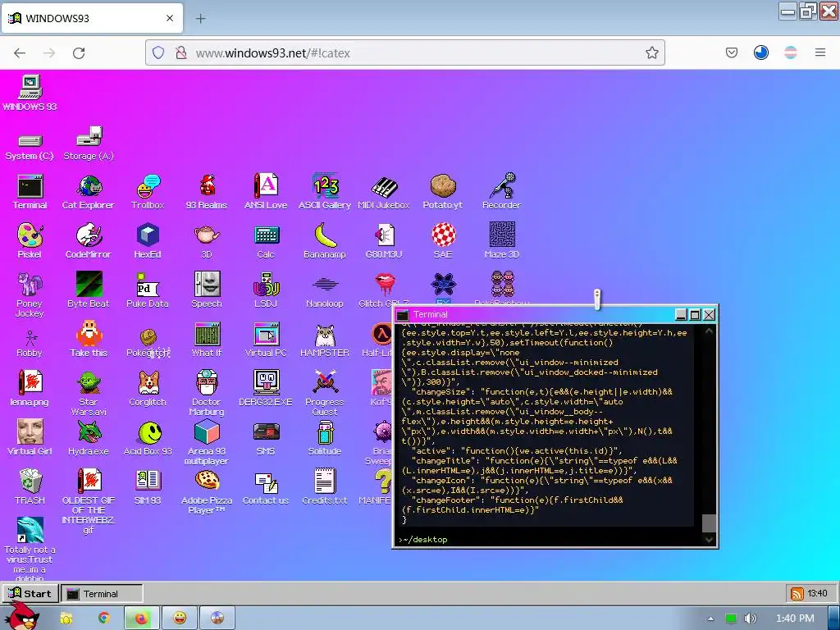The image size is (840, 630).
Task: Open Totally not a virus dolphin icon
Action: [30, 549]
